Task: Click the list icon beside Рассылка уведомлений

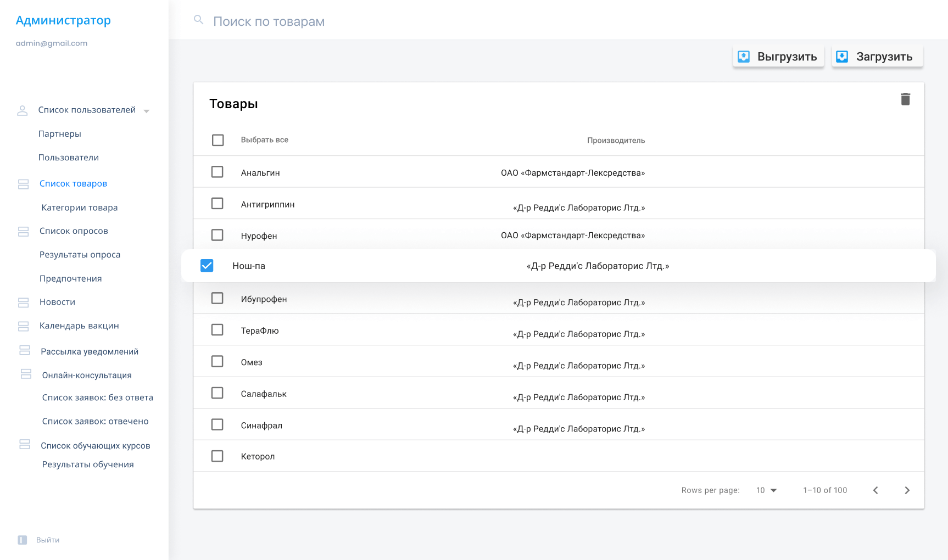Action: pyautogui.click(x=25, y=350)
